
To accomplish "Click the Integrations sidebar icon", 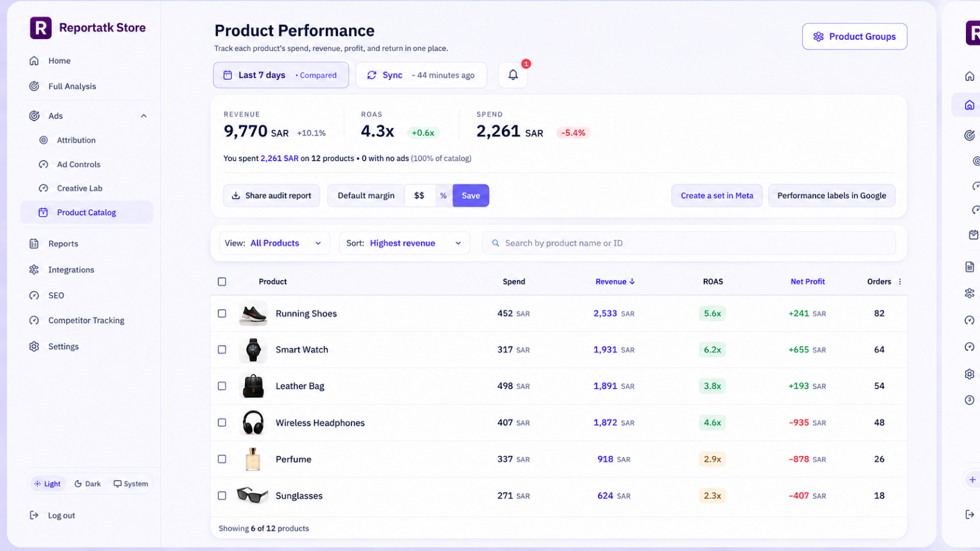I will pos(34,269).
